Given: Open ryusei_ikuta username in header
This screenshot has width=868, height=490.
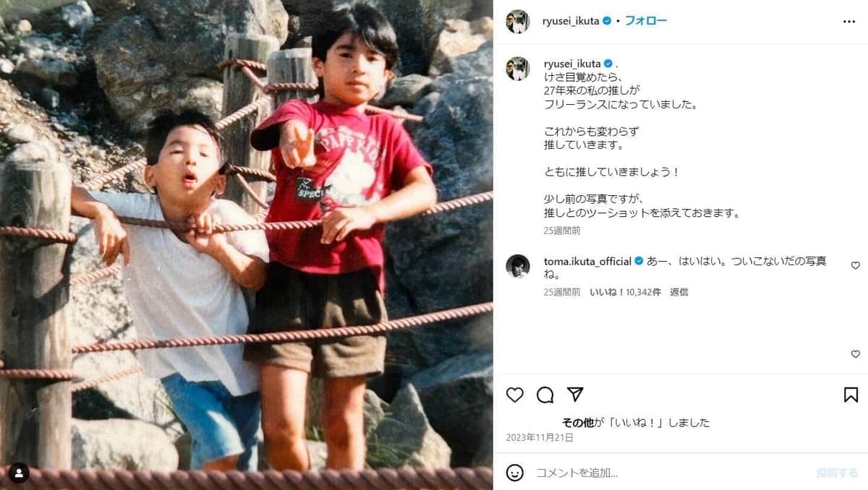Looking at the screenshot, I should [x=571, y=21].
